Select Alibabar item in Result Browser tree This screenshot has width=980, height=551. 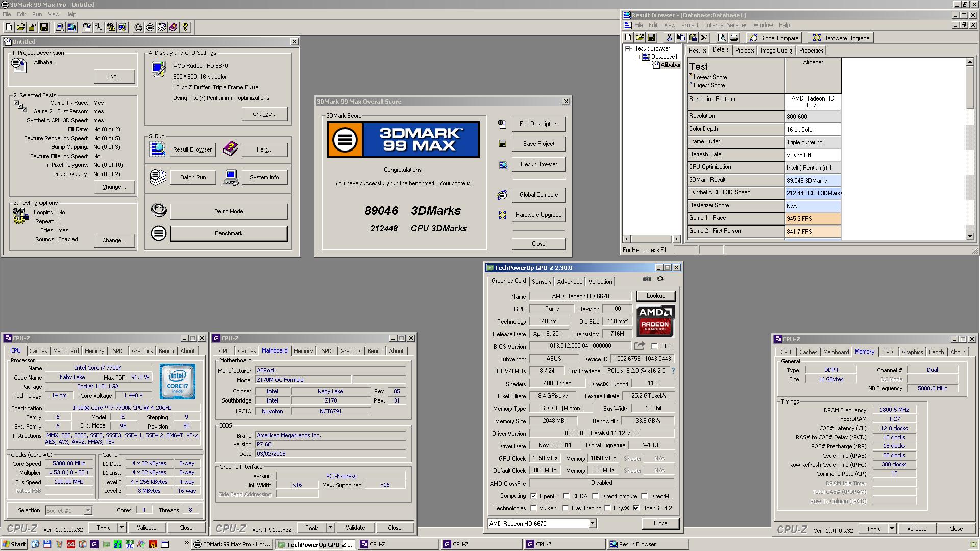[670, 65]
